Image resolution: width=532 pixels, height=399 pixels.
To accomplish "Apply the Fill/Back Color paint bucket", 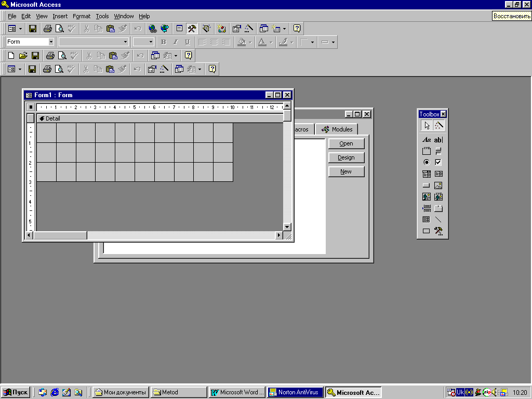I will pos(242,42).
